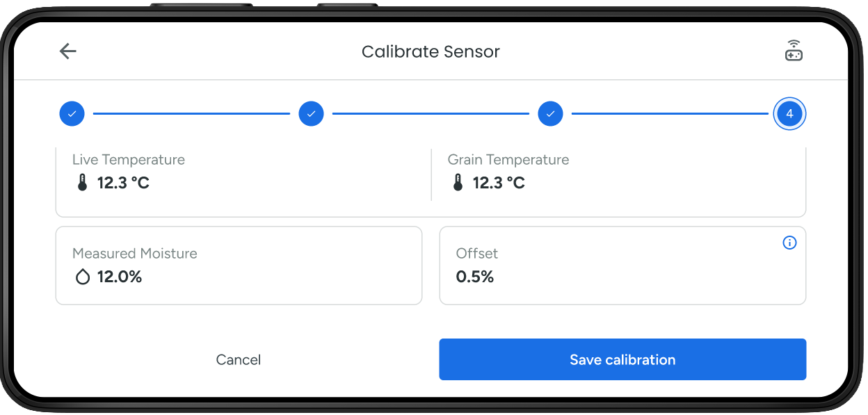Tap the Grain Temperature label

508,160
